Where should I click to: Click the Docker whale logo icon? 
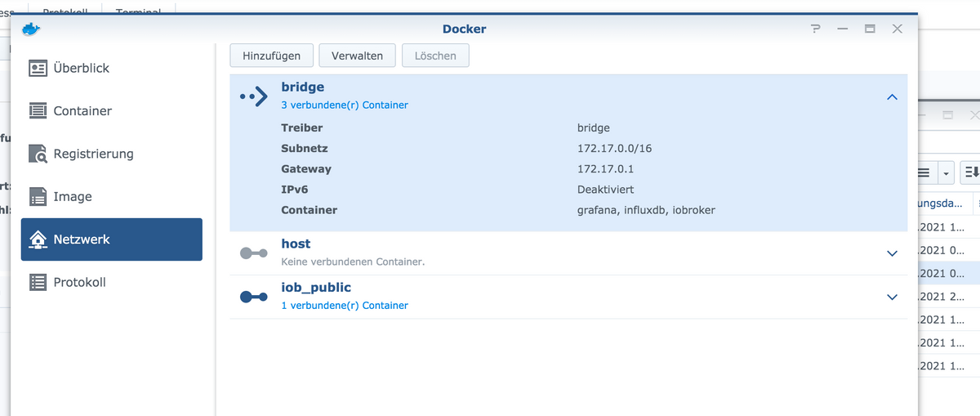coord(30,29)
